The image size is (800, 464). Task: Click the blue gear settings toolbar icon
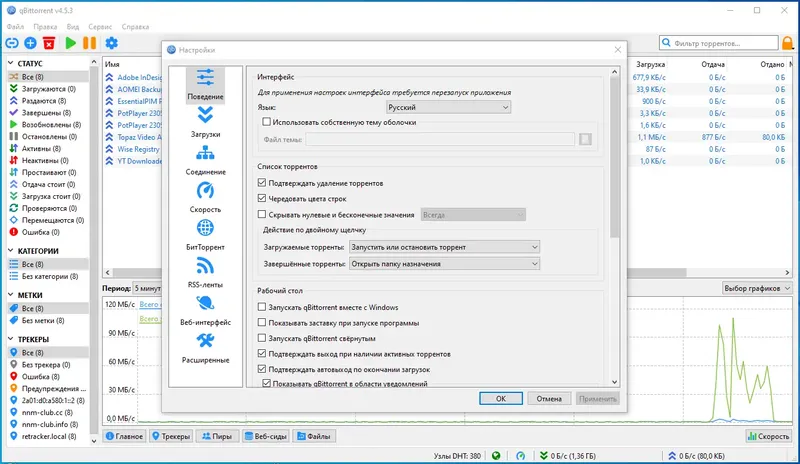(111, 43)
